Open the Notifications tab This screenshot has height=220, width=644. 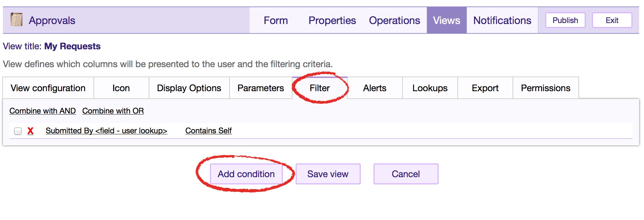click(x=502, y=20)
